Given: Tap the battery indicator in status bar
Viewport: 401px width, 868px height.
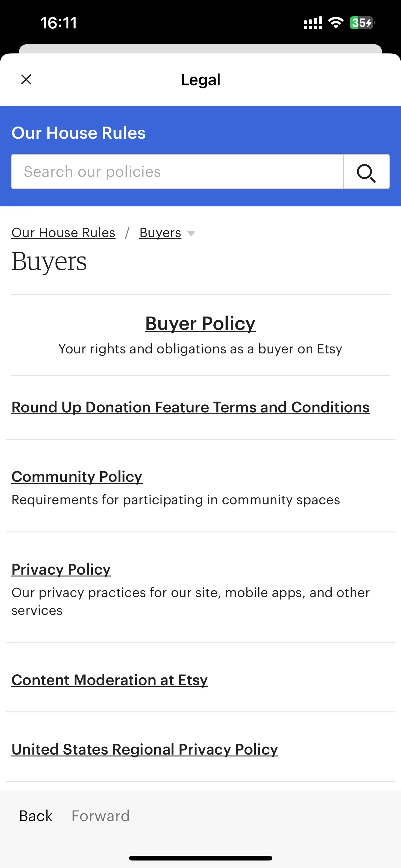Looking at the screenshot, I should (362, 23).
